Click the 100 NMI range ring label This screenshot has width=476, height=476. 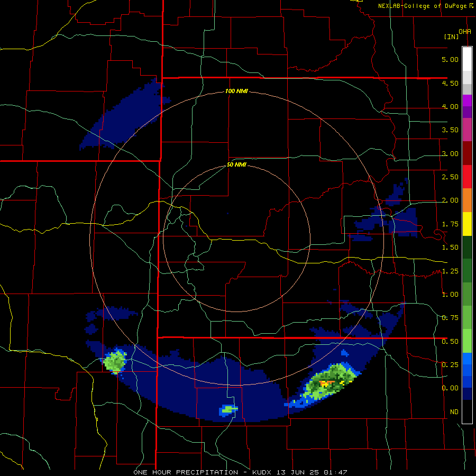(236, 91)
